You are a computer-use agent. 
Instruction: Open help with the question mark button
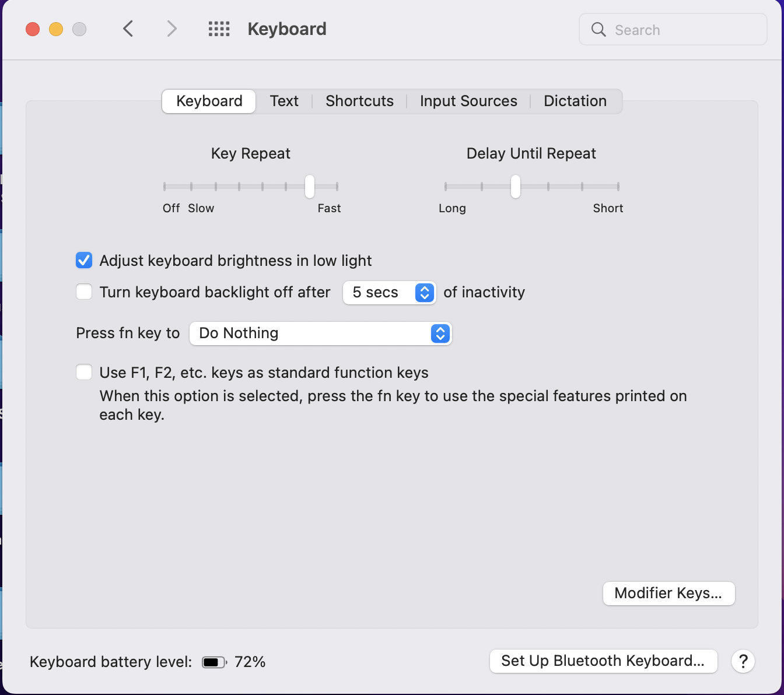coord(743,661)
